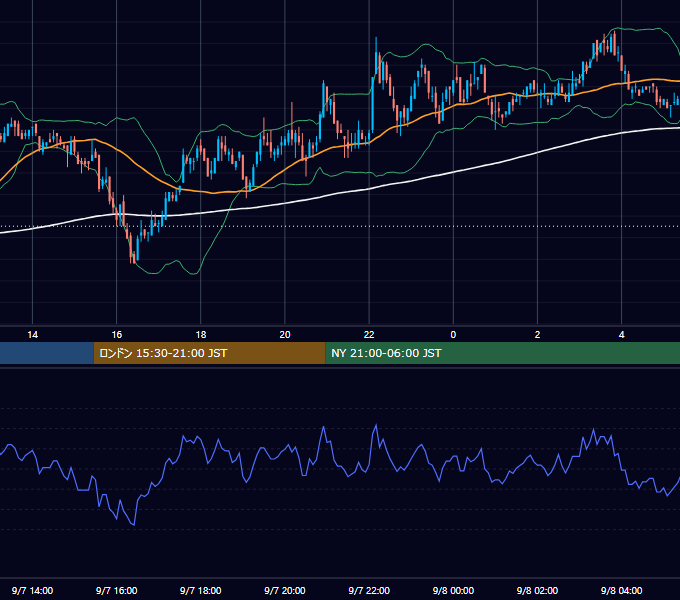Click the blue session bar before ロンドン
The image size is (680, 600).
pyautogui.click(x=47, y=353)
